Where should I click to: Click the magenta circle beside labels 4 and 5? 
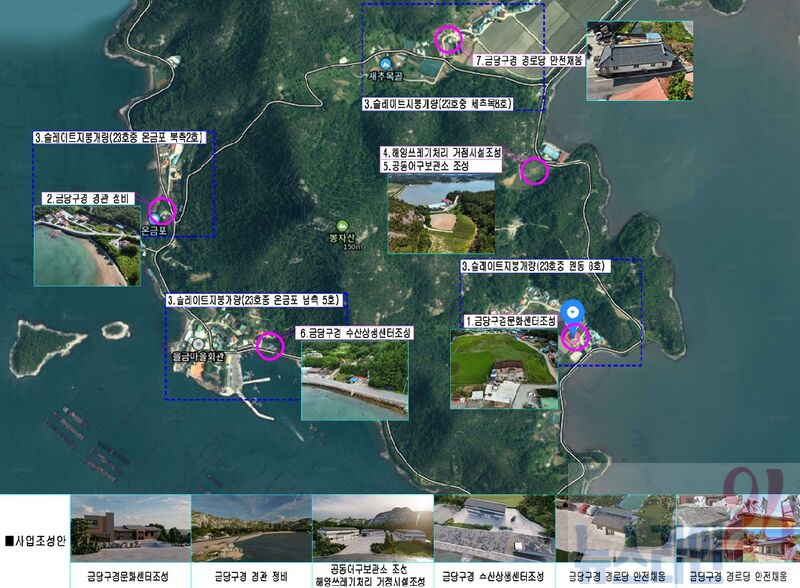click(x=534, y=171)
